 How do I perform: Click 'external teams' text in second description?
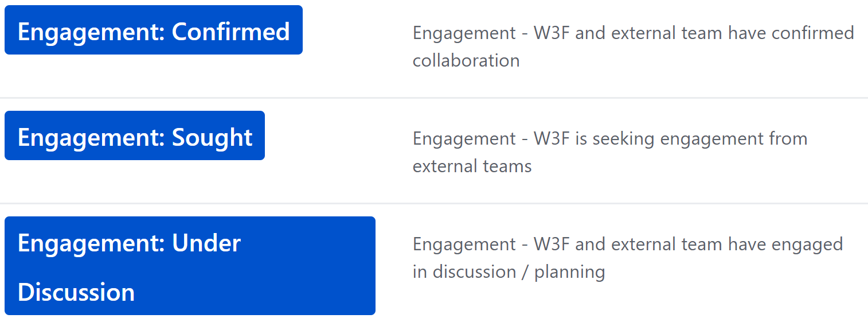tap(472, 166)
